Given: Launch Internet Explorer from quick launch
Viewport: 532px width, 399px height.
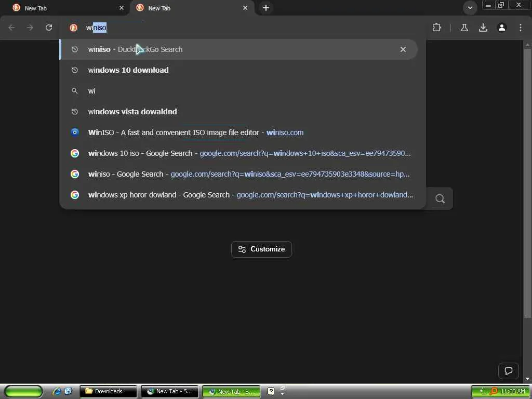Looking at the screenshot, I should 57,391.
